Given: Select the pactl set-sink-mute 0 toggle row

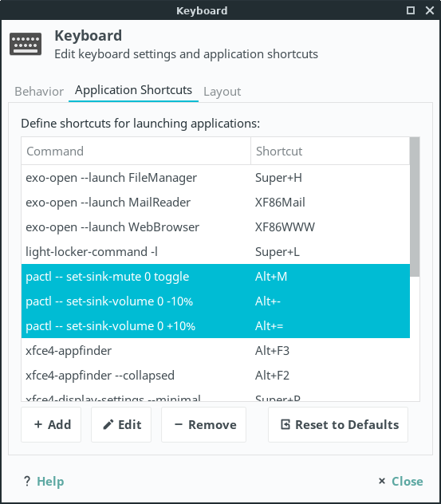Looking at the screenshot, I should tap(215, 277).
